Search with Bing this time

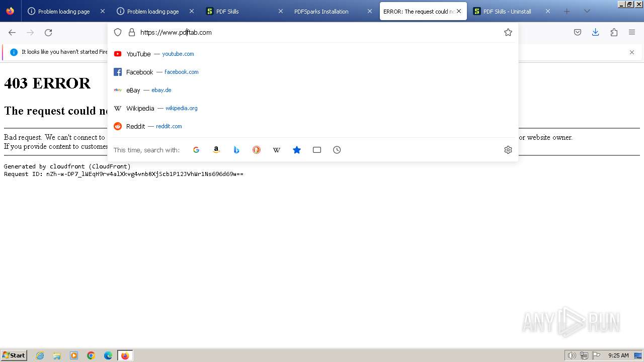coord(236,150)
